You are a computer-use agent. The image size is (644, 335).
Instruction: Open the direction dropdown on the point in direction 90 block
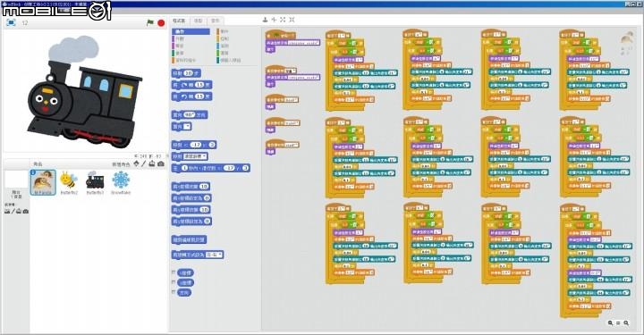(189, 115)
